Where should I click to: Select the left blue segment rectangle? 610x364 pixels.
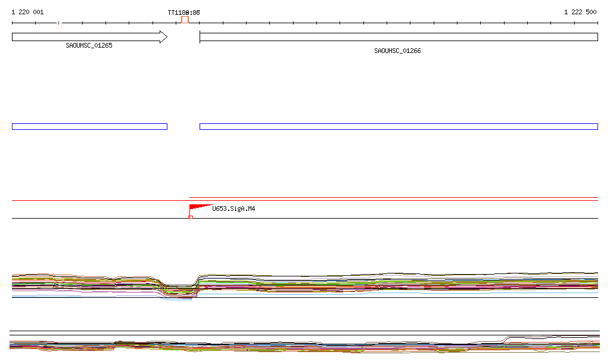click(x=89, y=126)
